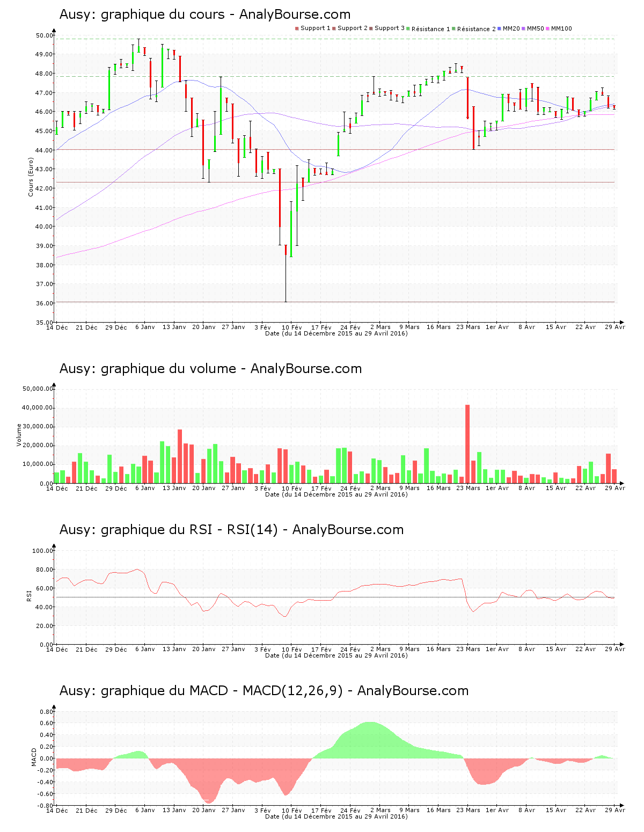The width and height of the screenshot is (644, 832).
Task: Click '14 Déc' date under the price chart
Action: point(57,327)
